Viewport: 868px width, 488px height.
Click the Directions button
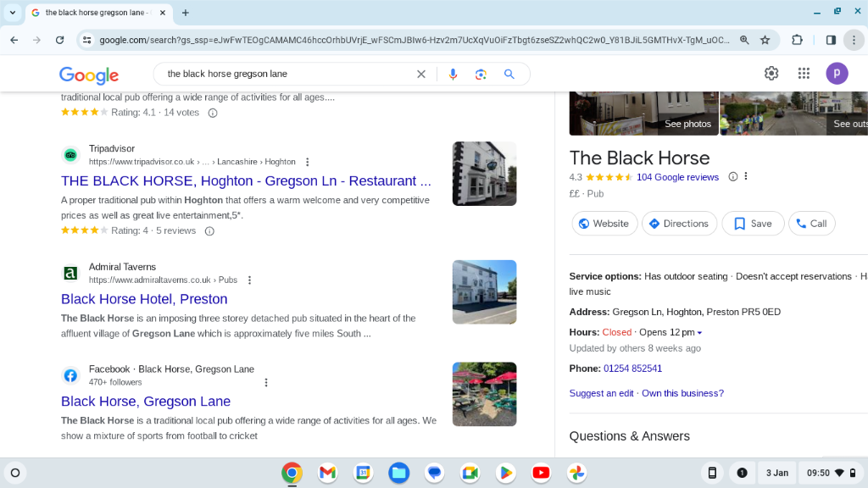(x=679, y=224)
